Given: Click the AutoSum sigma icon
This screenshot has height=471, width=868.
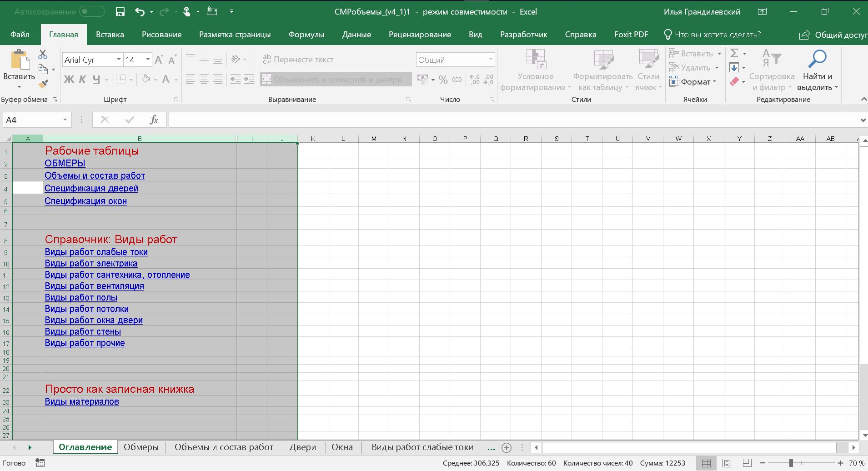Looking at the screenshot, I should (734, 54).
